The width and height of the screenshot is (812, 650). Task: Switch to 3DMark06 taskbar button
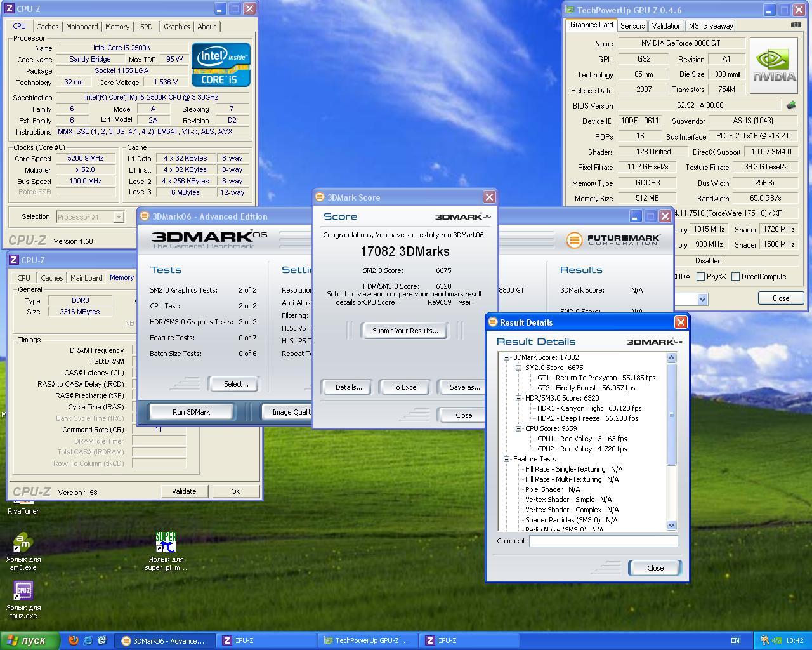point(164,640)
